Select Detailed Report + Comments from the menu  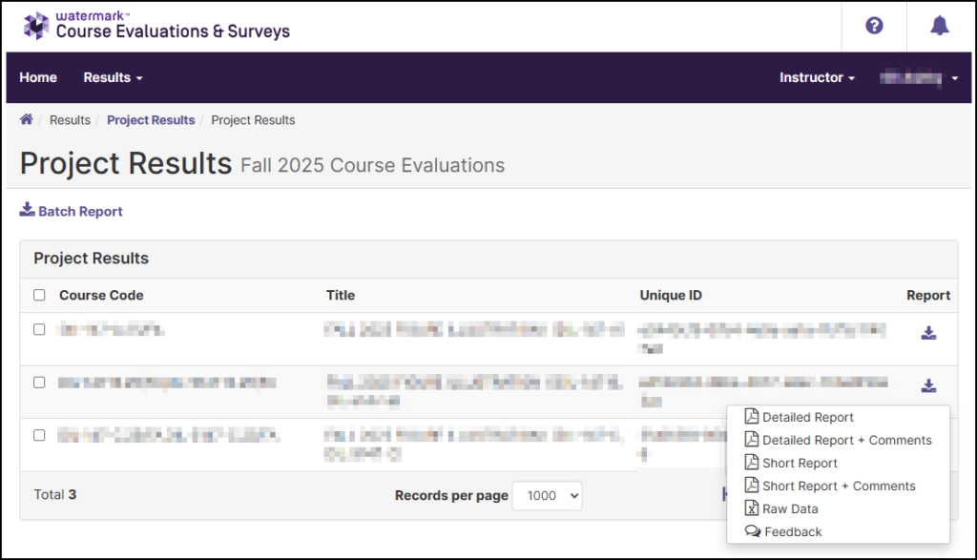coord(847,440)
